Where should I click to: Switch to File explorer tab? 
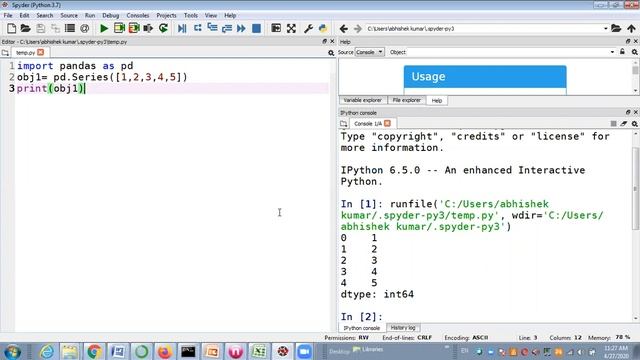[x=407, y=100]
